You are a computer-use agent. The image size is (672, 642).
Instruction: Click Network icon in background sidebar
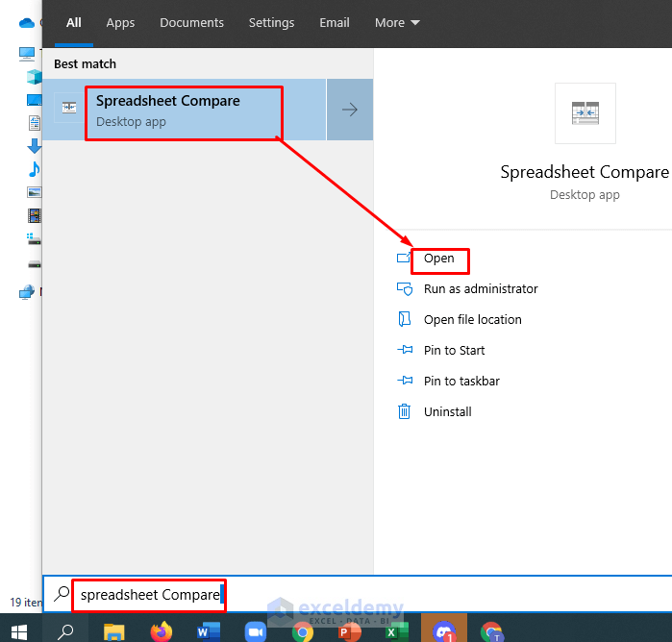point(27,293)
